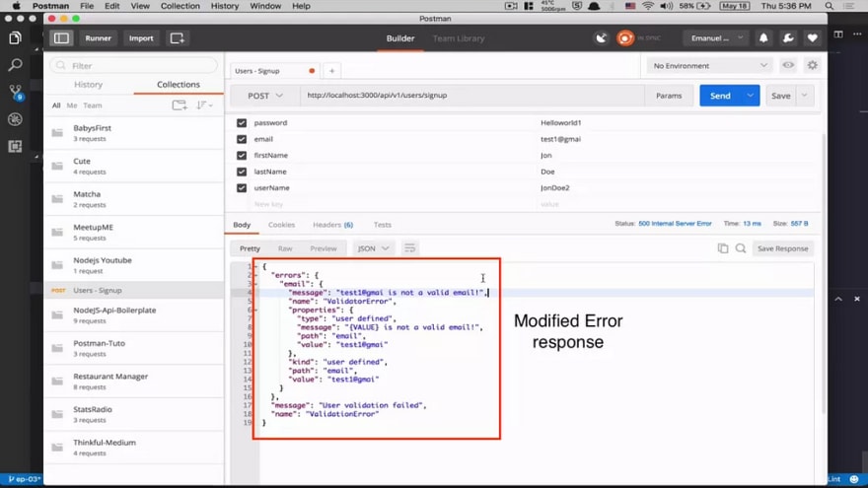Open the History menu in menu bar

pos(225,6)
